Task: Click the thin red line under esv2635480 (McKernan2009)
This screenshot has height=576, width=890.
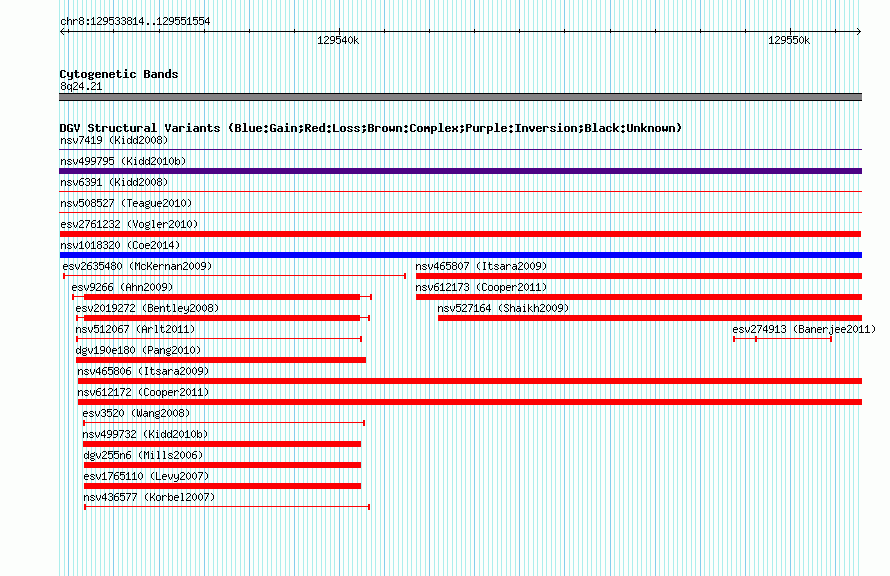Action: [x=234, y=276]
